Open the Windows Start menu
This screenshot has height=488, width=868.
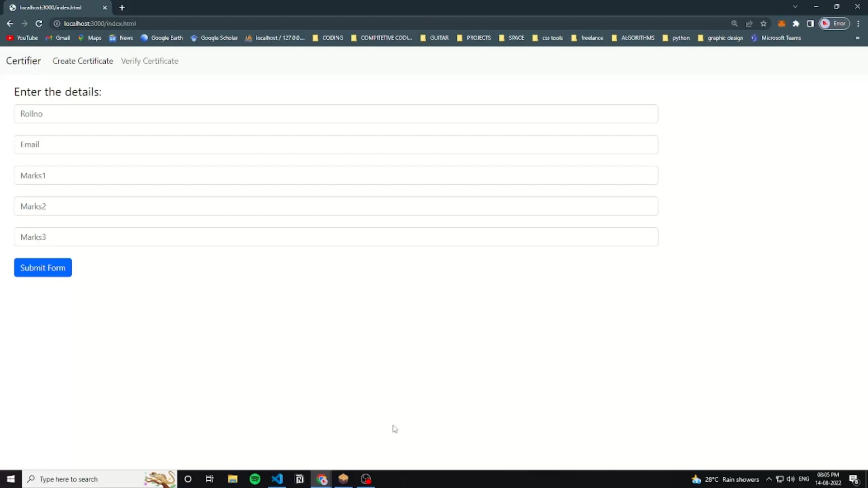point(11,479)
